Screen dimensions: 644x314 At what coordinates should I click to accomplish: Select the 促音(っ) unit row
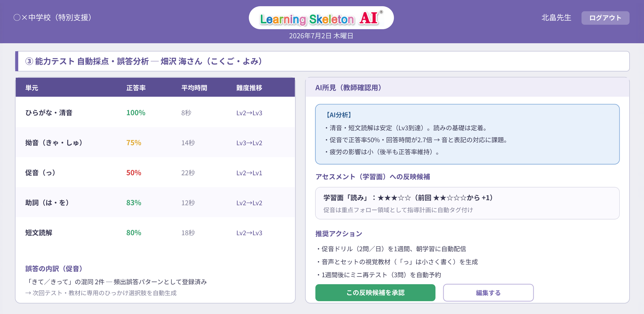[155, 173]
